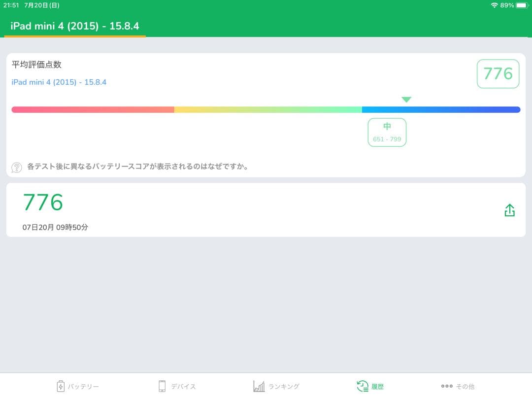This screenshot has height=399, width=532.
Task: Tap the question mark help icon
Action: click(17, 167)
